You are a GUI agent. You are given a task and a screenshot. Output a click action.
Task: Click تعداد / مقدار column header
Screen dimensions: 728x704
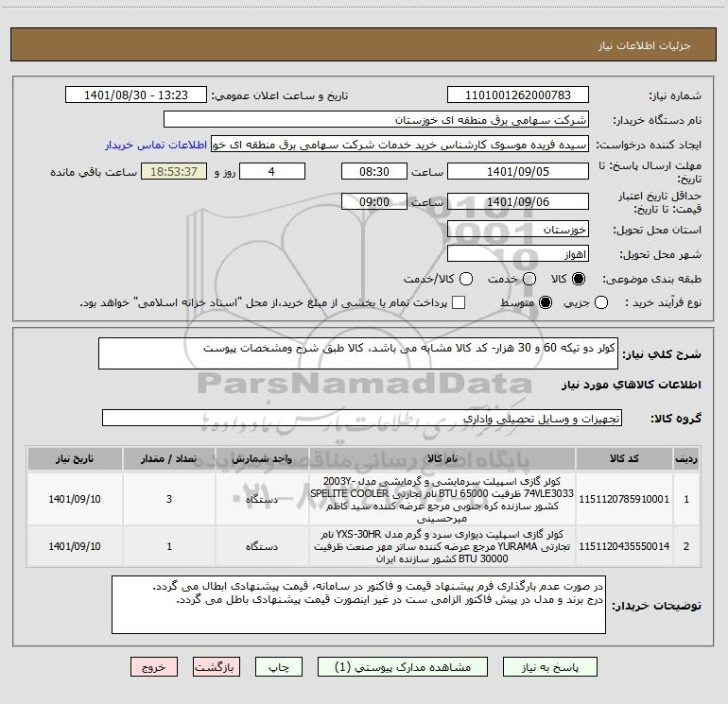click(x=169, y=458)
